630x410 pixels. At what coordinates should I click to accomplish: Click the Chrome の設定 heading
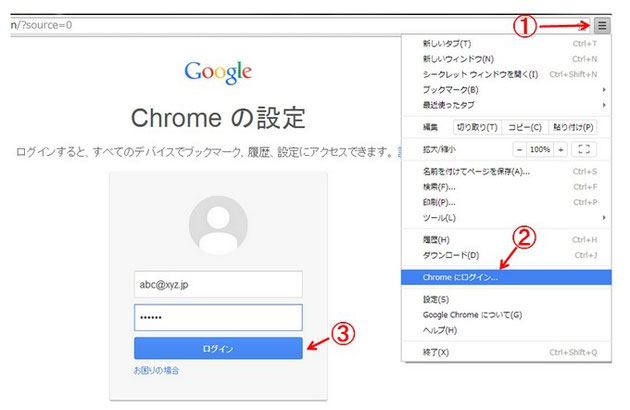(218, 118)
